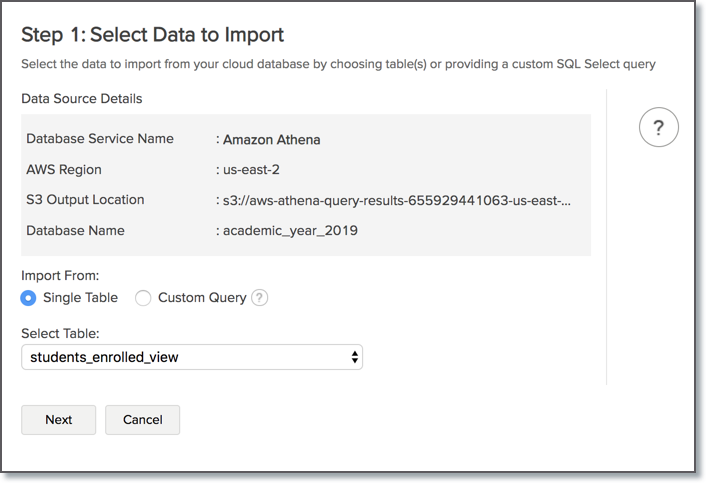Click the academic_year_2019 database name value

pyautogui.click(x=291, y=231)
